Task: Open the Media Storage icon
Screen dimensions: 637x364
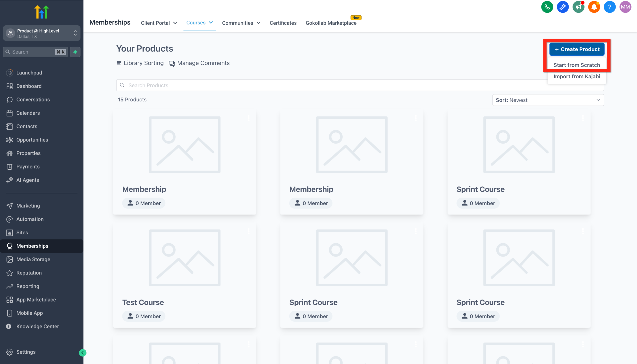Action: (10, 259)
